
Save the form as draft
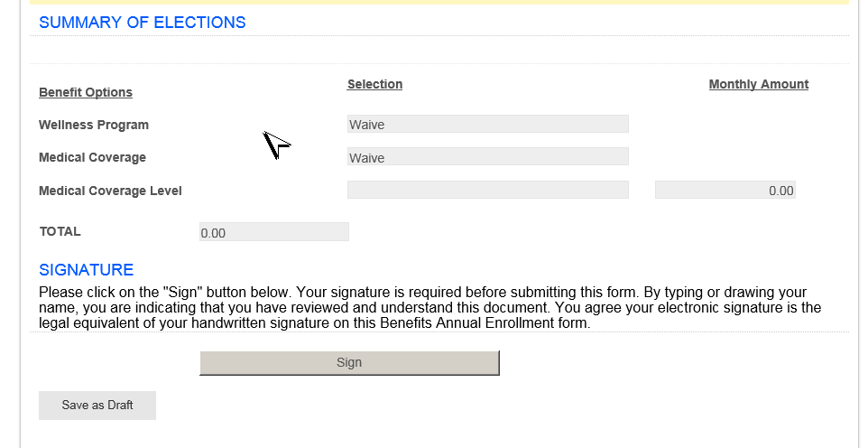click(x=97, y=406)
